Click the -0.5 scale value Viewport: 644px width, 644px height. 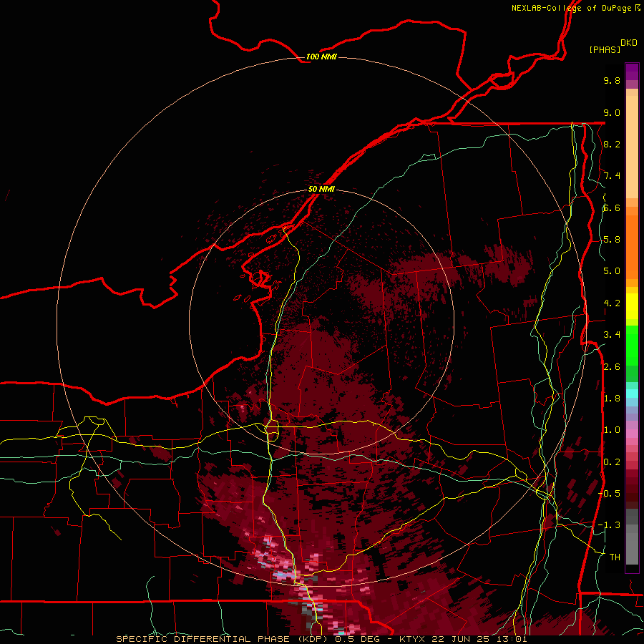[609, 494]
